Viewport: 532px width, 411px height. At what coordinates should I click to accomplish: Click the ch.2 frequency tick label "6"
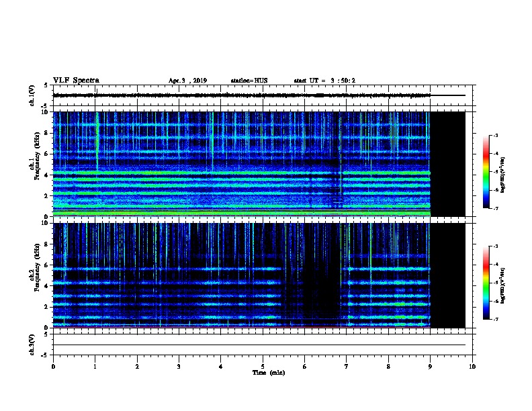[46, 265]
